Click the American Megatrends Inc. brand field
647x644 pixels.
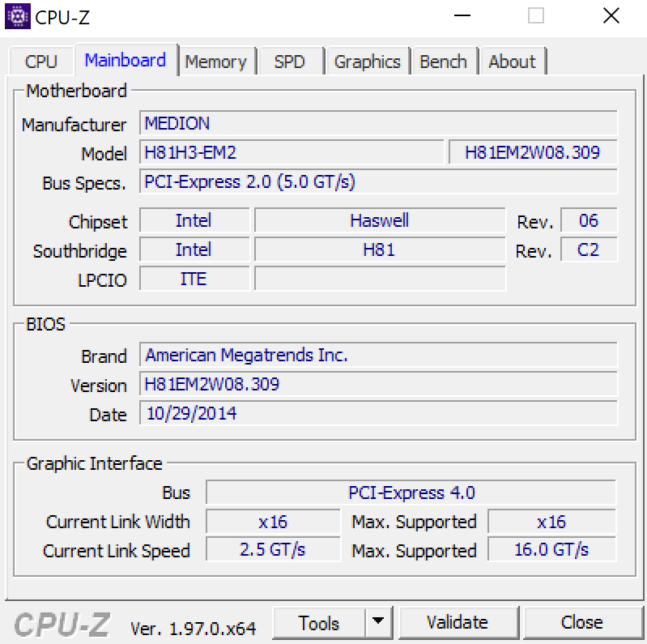(378, 355)
